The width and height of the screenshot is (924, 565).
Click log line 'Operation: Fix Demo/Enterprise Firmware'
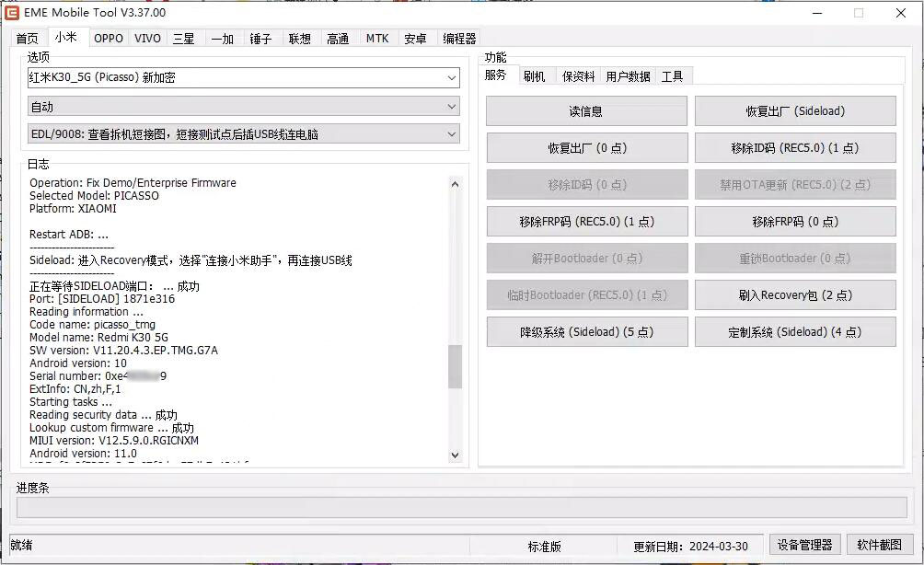133,182
